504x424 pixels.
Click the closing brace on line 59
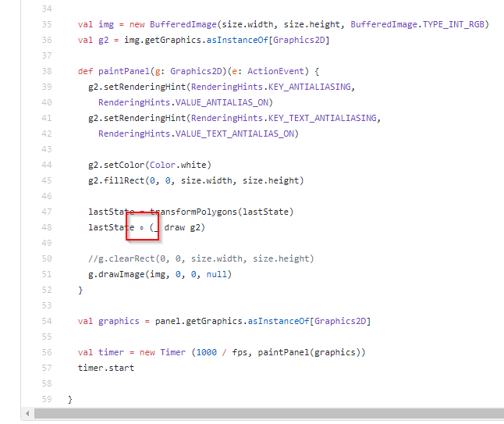click(x=70, y=400)
